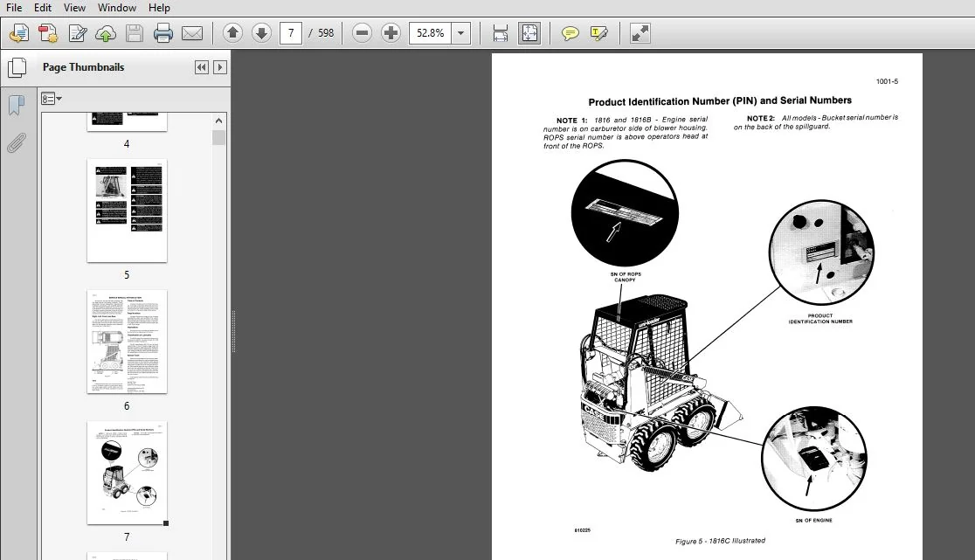975x560 pixels.
Task: Click the NOTE 2 paragraph text
Action: click(816, 121)
